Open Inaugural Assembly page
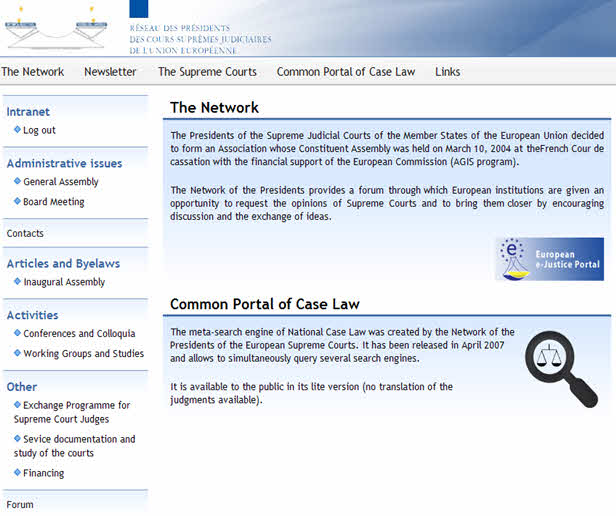This screenshot has width=616, height=516. [x=64, y=282]
